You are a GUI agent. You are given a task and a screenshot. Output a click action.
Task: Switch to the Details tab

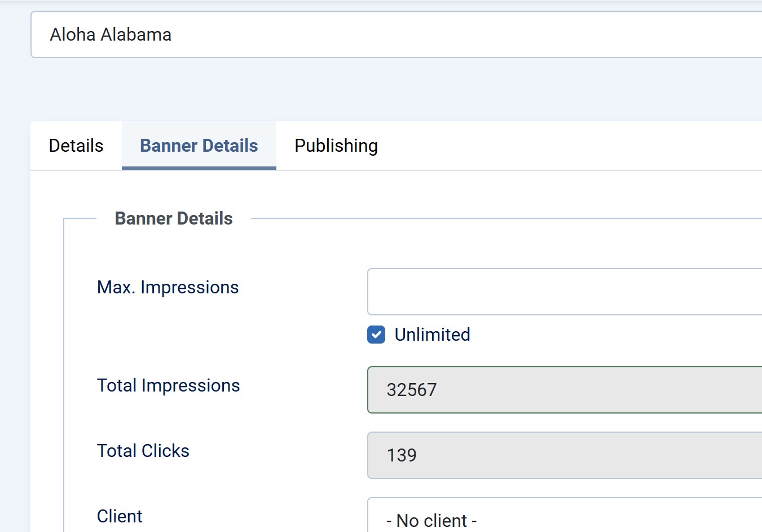tap(76, 146)
